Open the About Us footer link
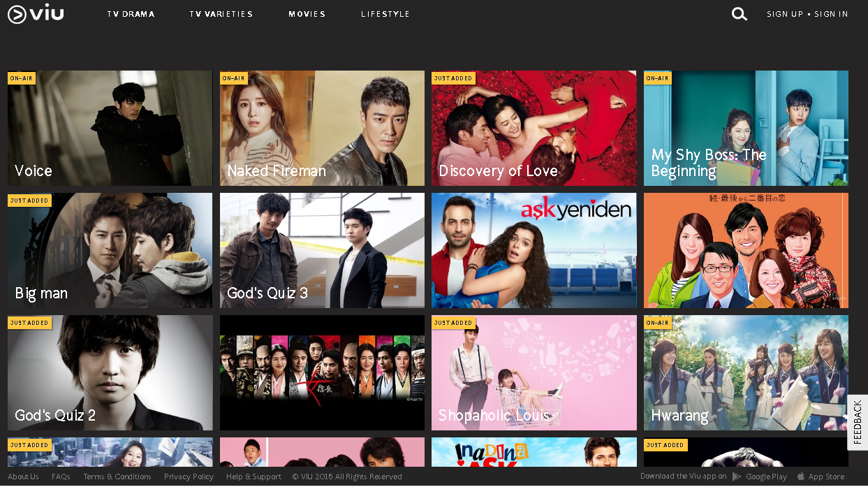The width and height of the screenshot is (868, 487). point(24,477)
